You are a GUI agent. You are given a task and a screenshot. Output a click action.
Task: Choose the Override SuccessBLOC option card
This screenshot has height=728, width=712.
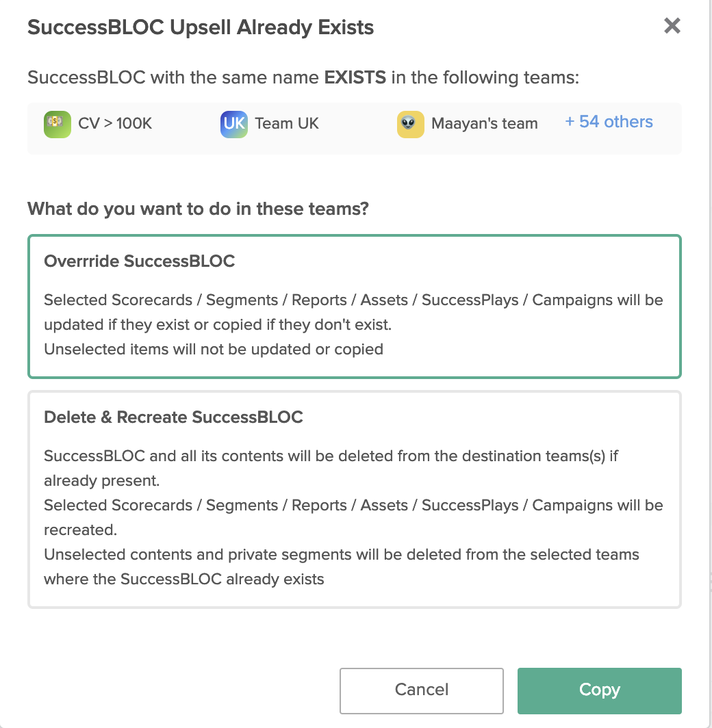point(355,307)
